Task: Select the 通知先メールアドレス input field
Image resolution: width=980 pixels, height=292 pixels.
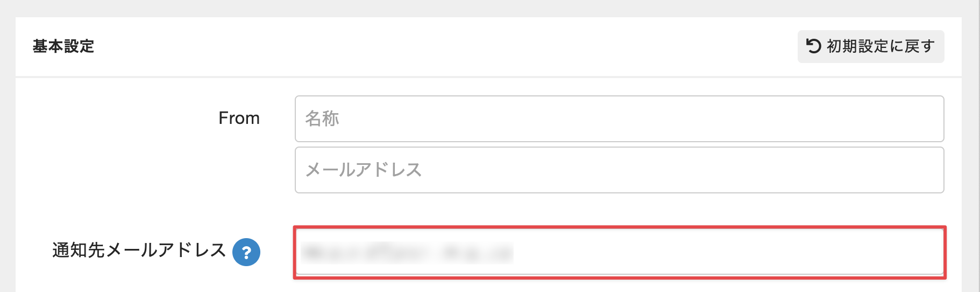Action: tap(619, 252)
